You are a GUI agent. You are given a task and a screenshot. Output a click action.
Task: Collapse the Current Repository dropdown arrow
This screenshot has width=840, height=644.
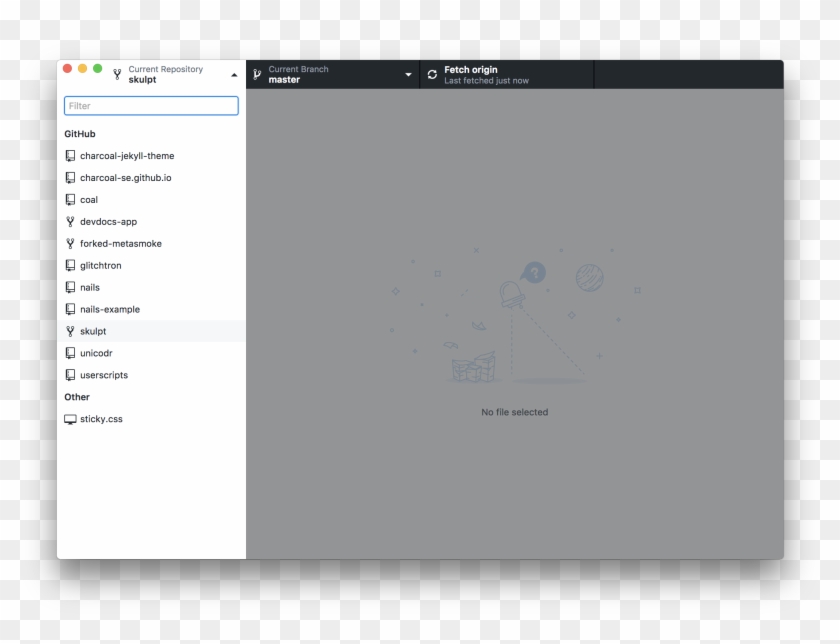tap(234, 75)
